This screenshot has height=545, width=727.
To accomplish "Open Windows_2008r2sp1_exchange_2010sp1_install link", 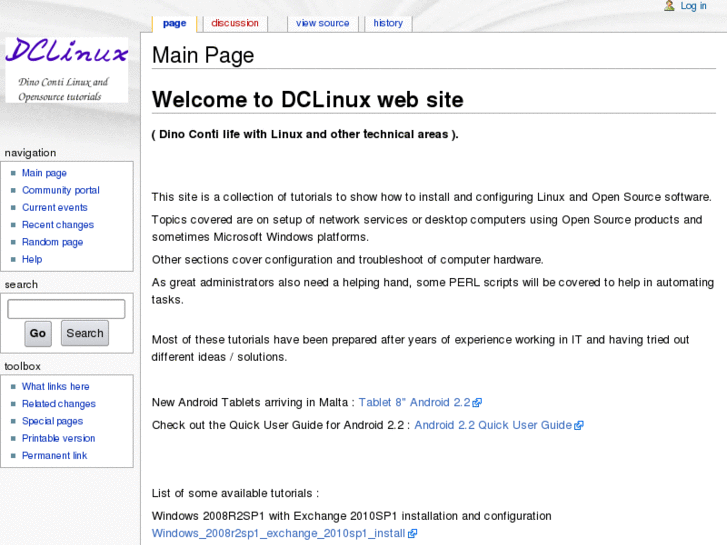I will [x=278, y=533].
